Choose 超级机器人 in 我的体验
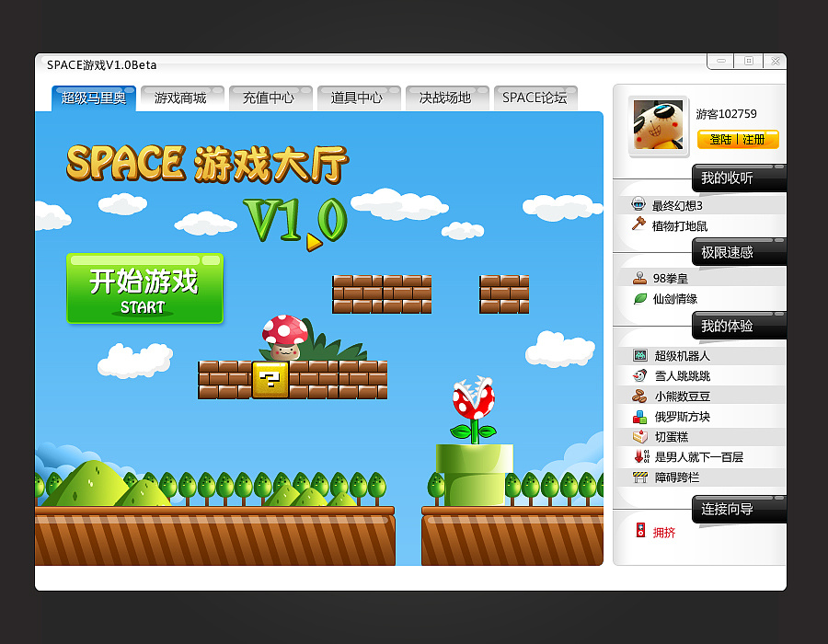The image size is (828, 644). point(683,356)
